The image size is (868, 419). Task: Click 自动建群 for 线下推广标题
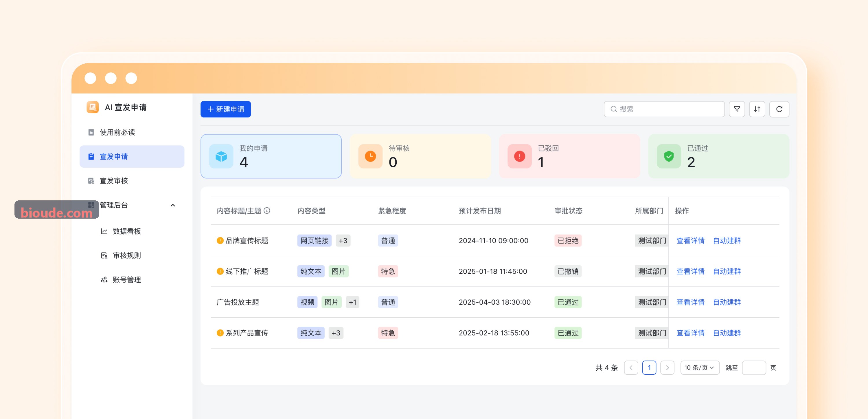727,271
